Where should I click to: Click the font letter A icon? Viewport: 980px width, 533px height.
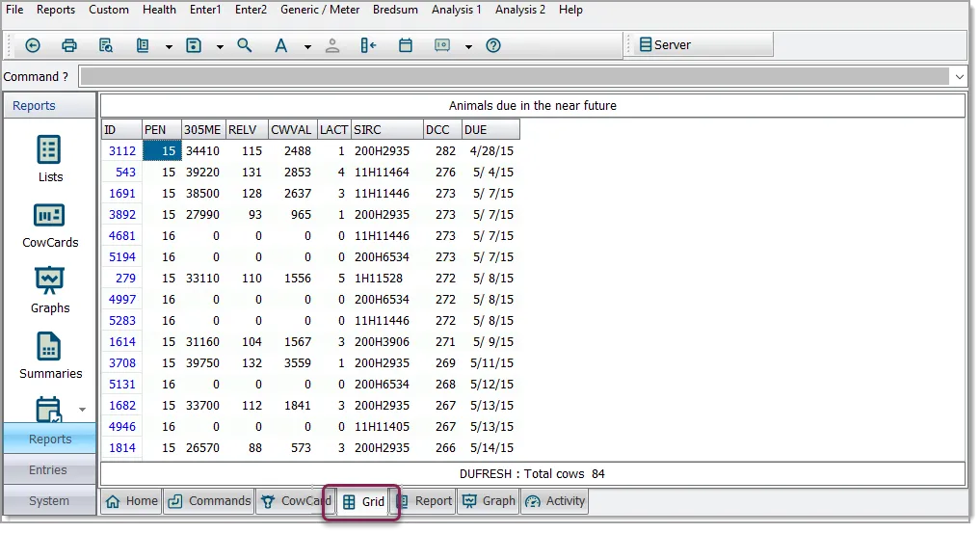281,45
